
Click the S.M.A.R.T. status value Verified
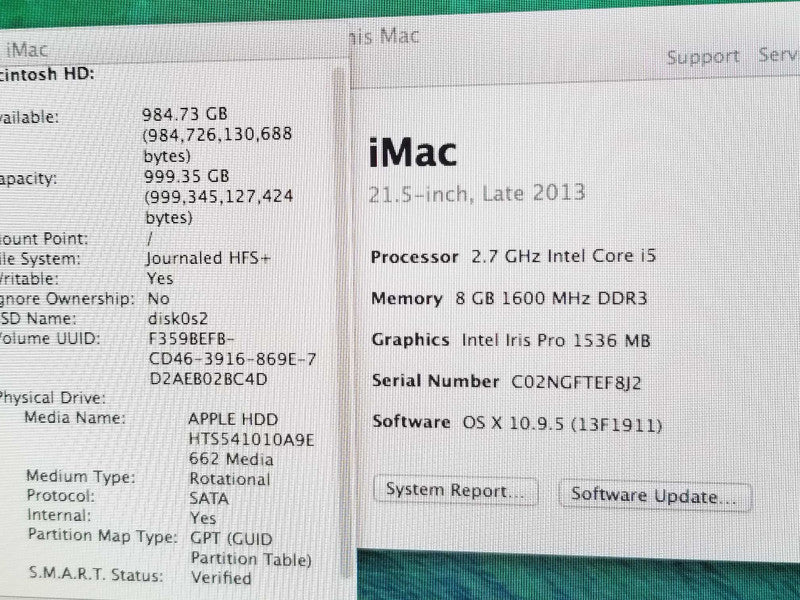click(x=221, y=578)
